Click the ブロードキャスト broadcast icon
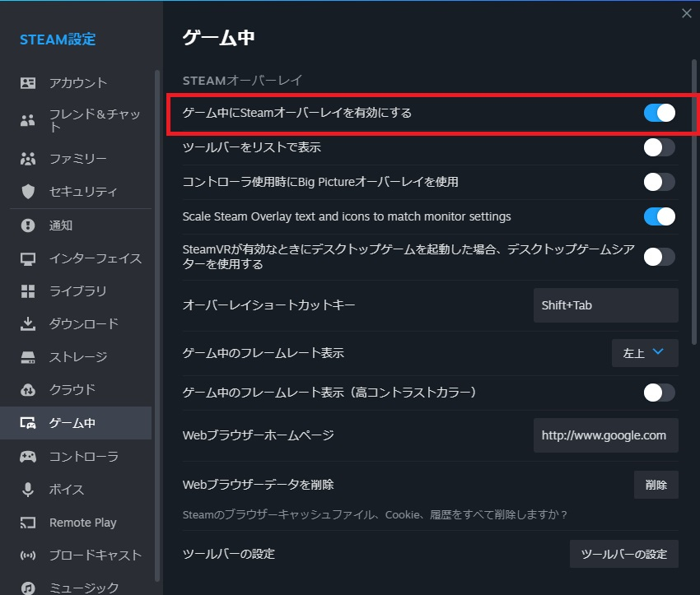The height and width of the screenshot is (595, 700). click(28, 555)
